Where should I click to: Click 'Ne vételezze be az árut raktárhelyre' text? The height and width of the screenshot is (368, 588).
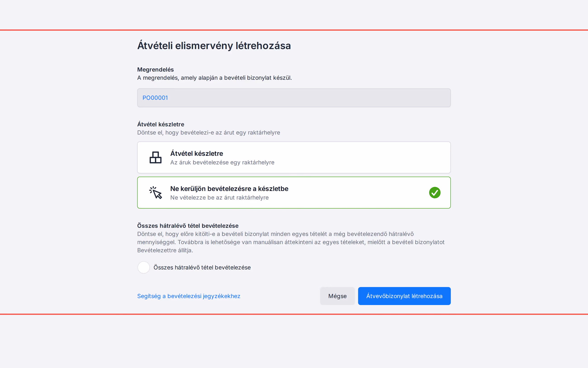click(219, 198)
